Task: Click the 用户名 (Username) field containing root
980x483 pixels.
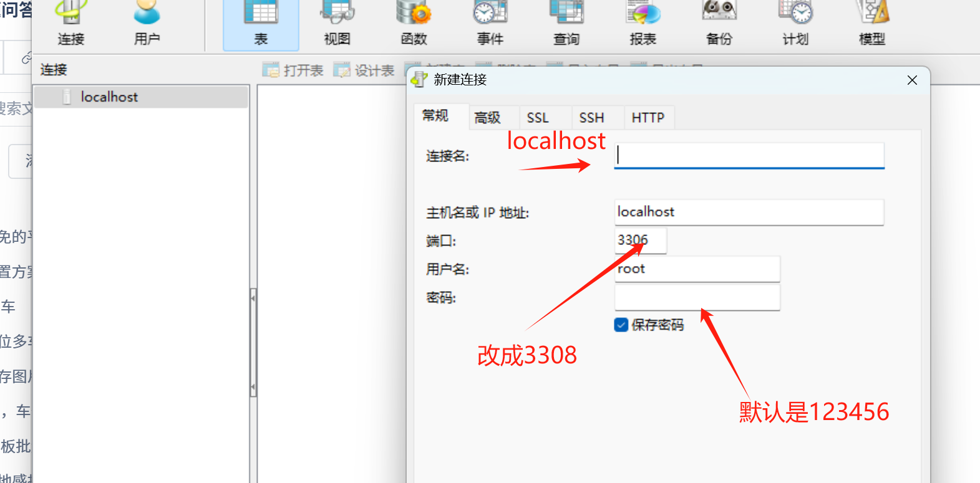Action: [x=697, y=269]
